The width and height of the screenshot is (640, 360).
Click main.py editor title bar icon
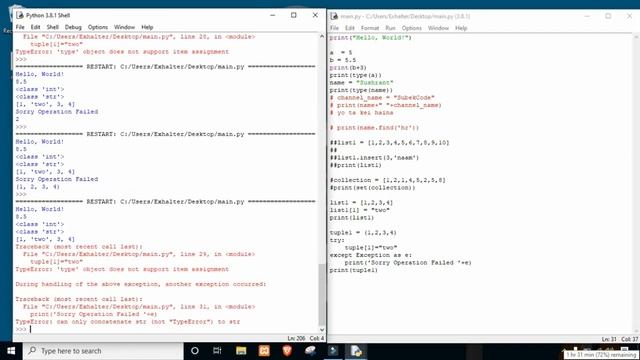(x=334, y=16)
